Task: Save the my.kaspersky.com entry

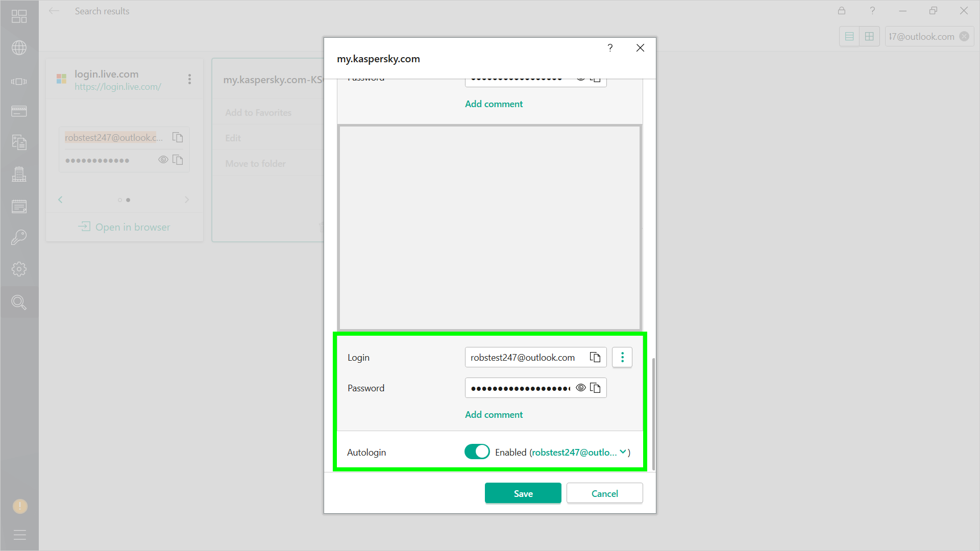Action: [523, 493]
